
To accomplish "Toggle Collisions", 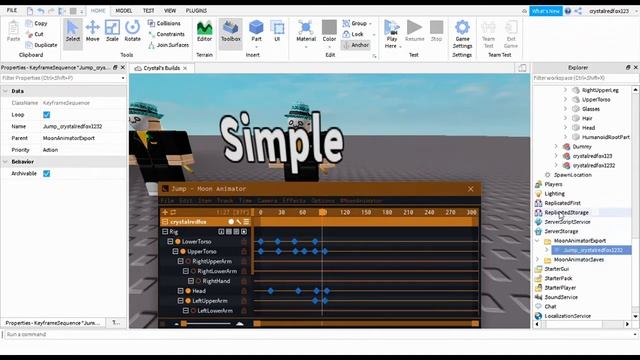I will (164, 23).
